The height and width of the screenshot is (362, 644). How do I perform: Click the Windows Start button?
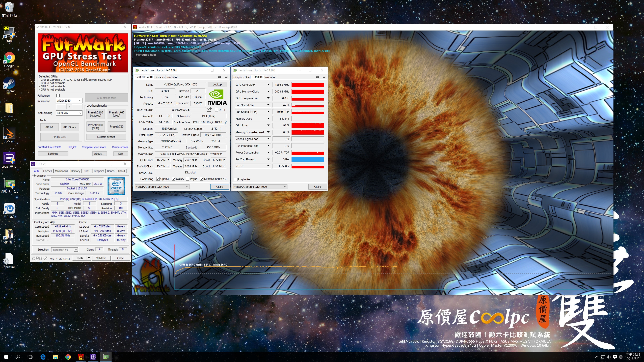(6, 357)
